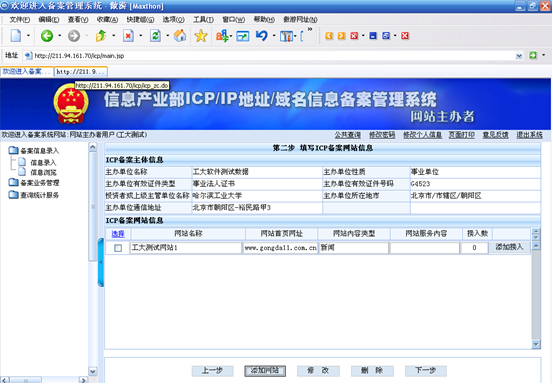Click the 下一步 button

tap(426, 371)
